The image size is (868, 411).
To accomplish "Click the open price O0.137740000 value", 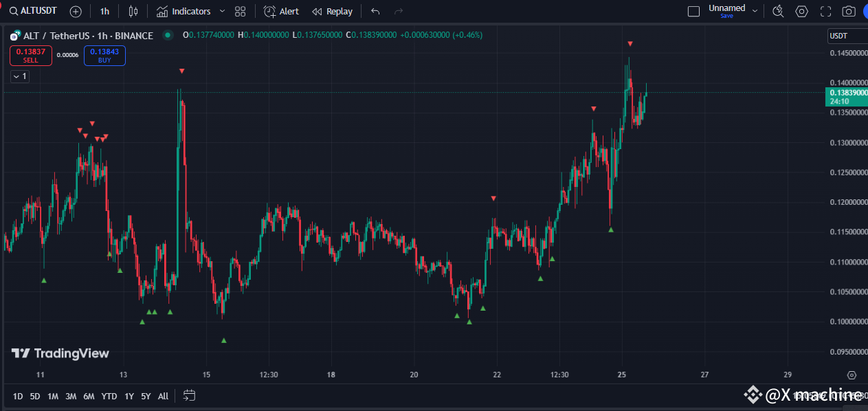I will tap(208, 35).
